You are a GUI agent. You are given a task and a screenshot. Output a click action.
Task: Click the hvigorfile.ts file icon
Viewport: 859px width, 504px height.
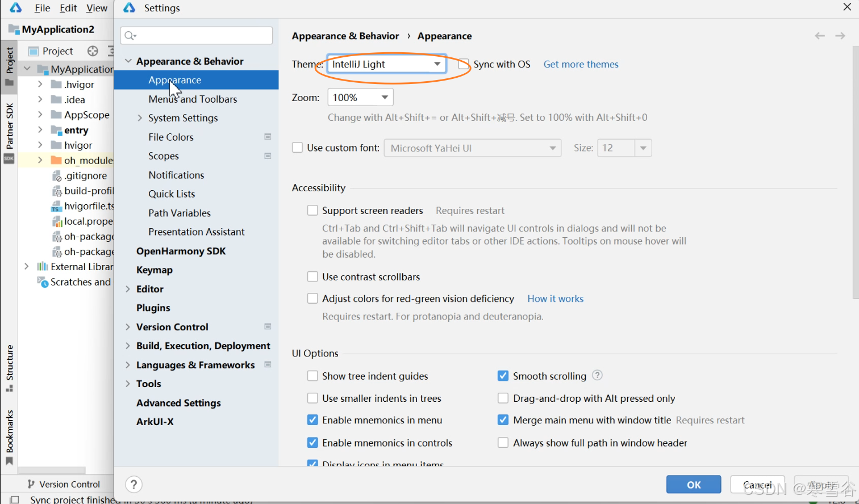(56, 206)
